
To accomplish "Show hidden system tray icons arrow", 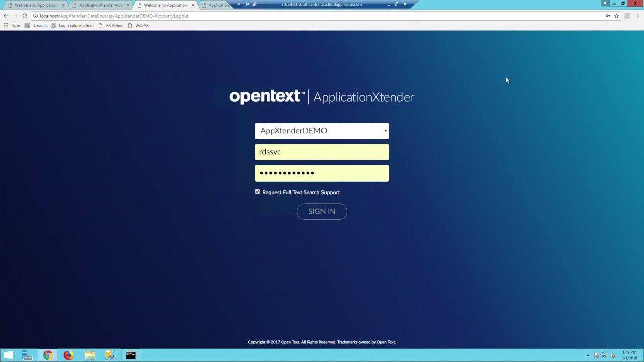I will (x=588, y=355).
